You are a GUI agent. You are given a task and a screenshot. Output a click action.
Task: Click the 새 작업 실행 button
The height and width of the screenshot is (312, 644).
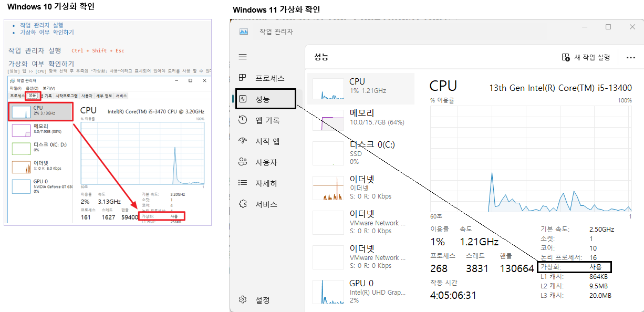click(x=586, y=57)
